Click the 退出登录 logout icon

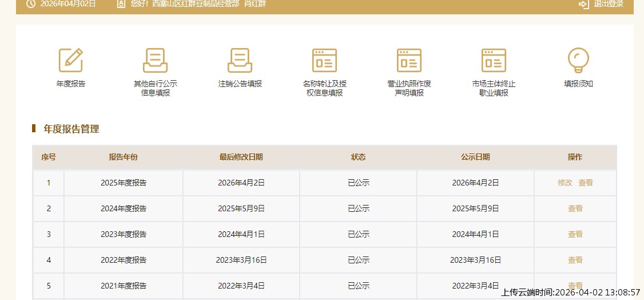583,4
